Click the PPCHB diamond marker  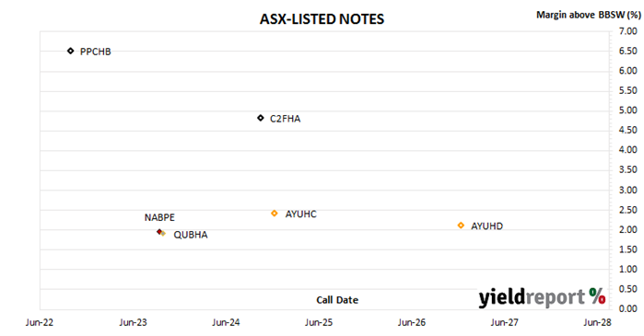click(71, 51)
